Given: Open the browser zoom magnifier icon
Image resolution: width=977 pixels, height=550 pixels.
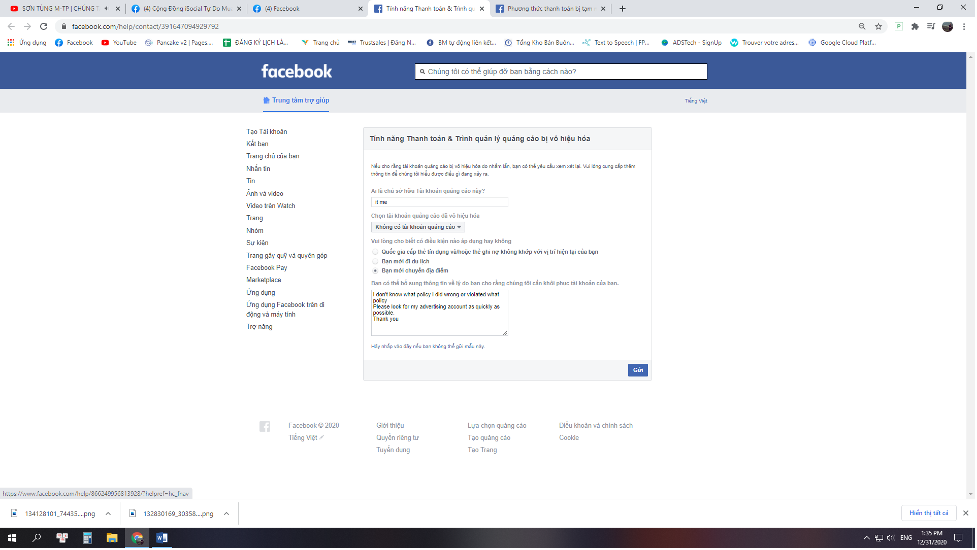Looking at the screenshot, I should tap(862, 26).
